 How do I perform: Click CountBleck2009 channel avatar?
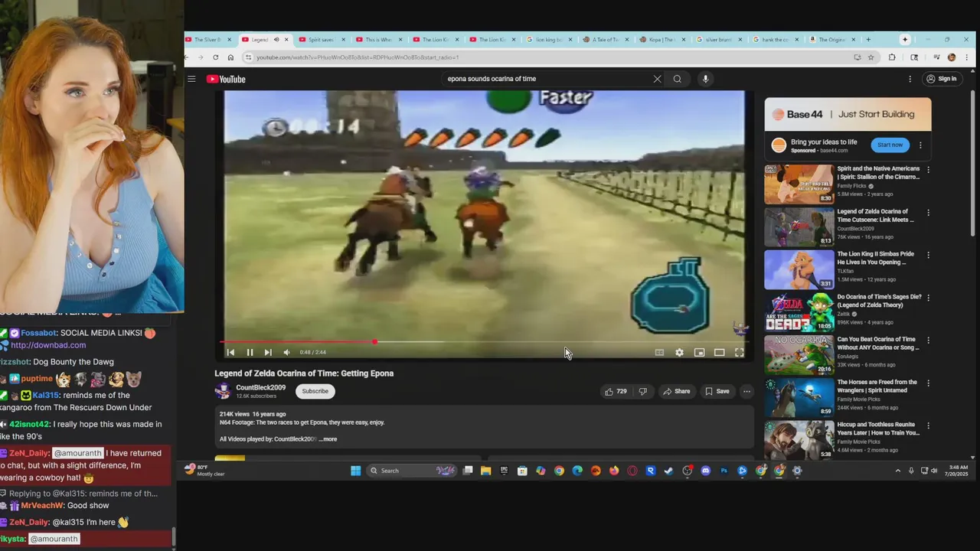tap(223, 391)
